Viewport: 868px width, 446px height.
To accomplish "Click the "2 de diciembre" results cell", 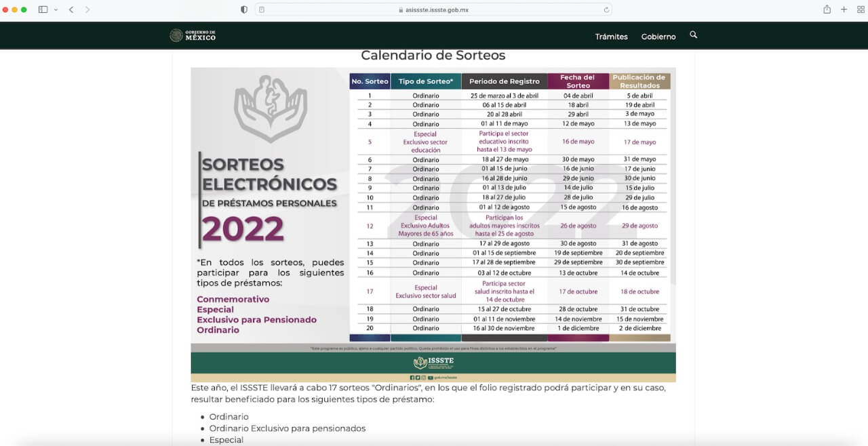I will tap(639, 328).
